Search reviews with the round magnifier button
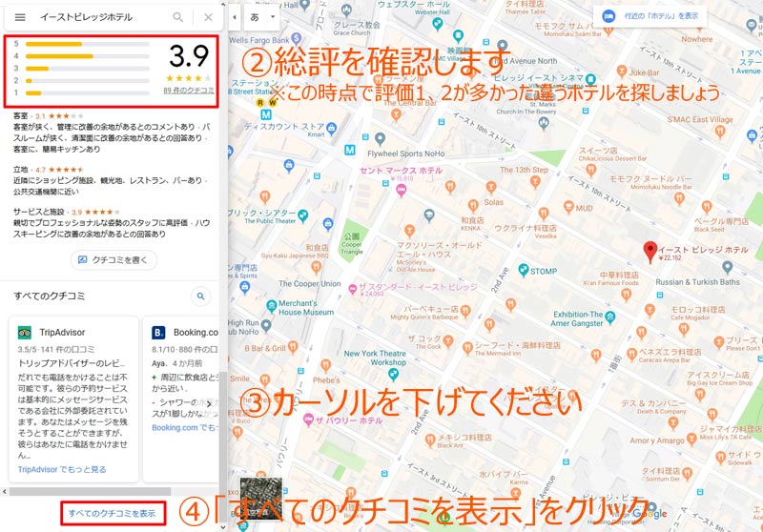Image resolution: width=763 pixels, height=532 pixels. pos(200,296)
